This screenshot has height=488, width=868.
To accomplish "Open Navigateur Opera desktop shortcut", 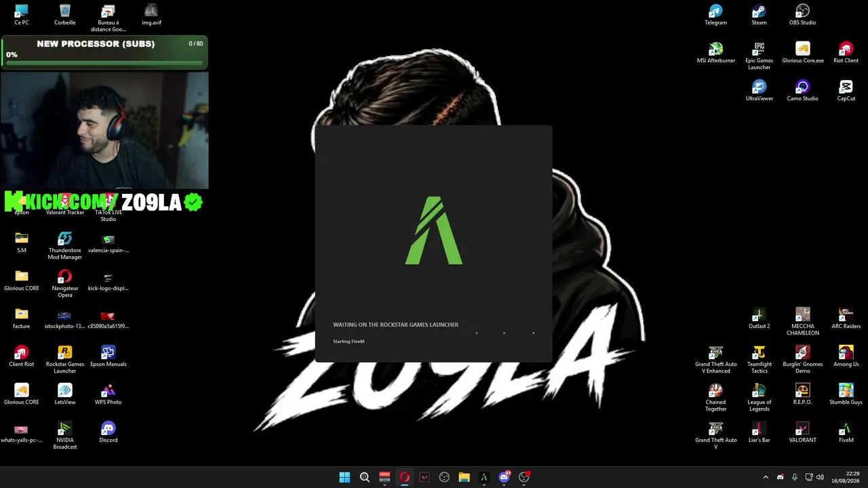I will (x=65, y=284).
